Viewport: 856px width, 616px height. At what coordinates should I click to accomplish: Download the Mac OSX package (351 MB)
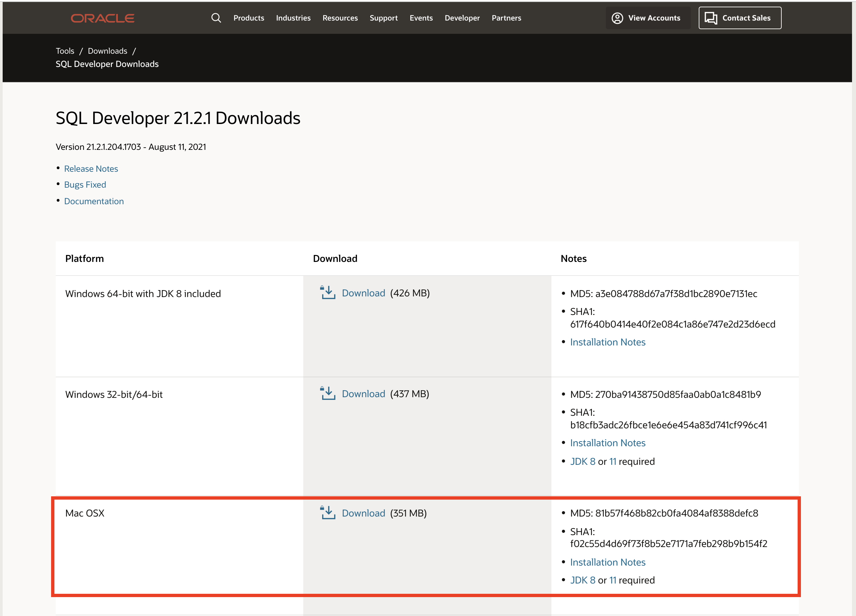pyautogui.click(x=363, y=513)
